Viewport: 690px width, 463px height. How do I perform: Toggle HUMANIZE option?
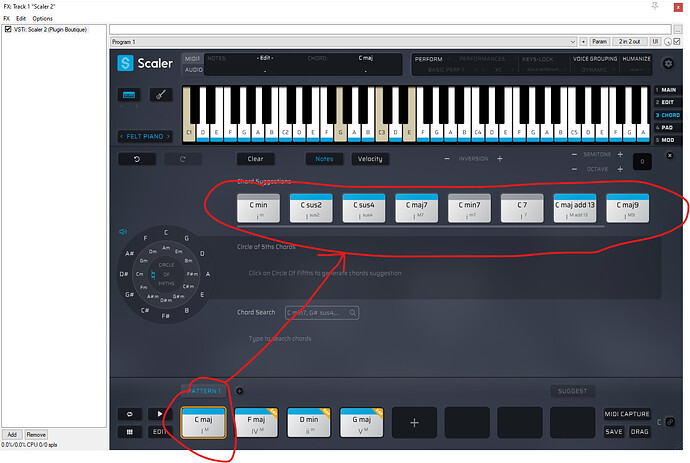tap(636, 59)
